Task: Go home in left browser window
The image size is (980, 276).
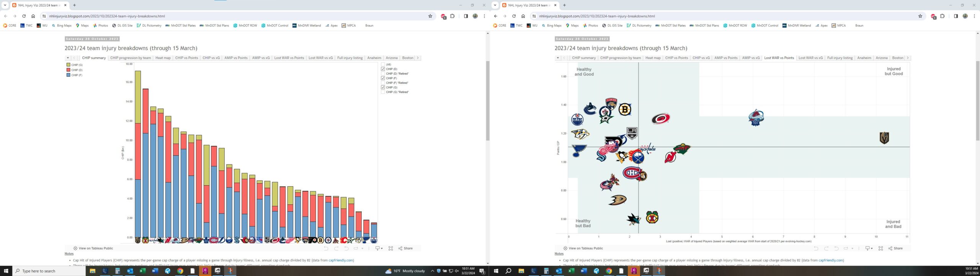Action: point(33,16)
